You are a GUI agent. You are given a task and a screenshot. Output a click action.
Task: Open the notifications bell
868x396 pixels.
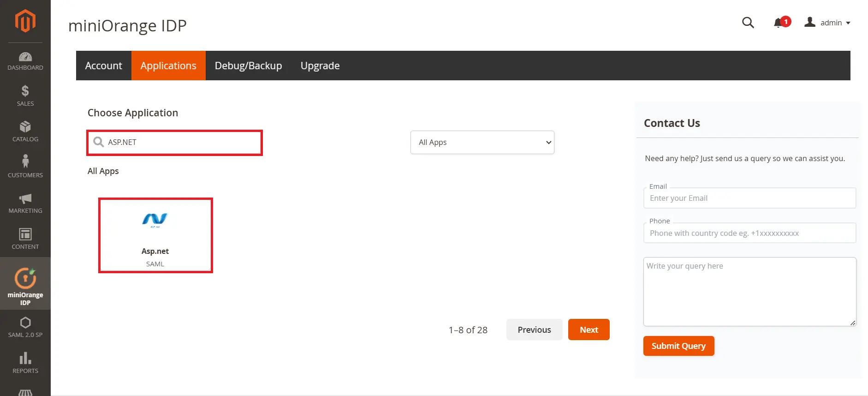(x=779, y=22)
